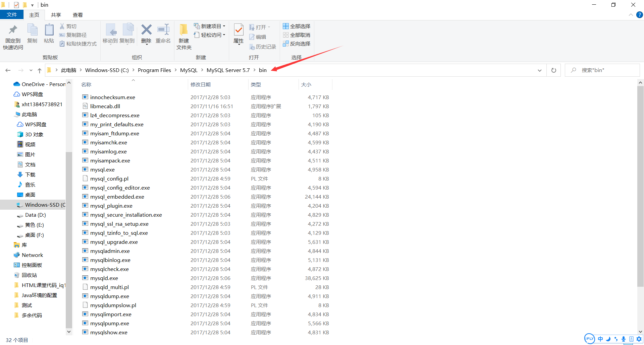The height and width of the screenshot is (345, 644).
Task: Collapse the ribbon with the chevron
Action: click(x=631, y=15)
